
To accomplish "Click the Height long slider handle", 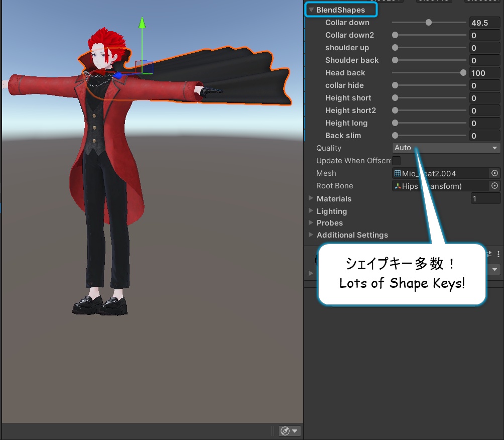I will (395, 123).
